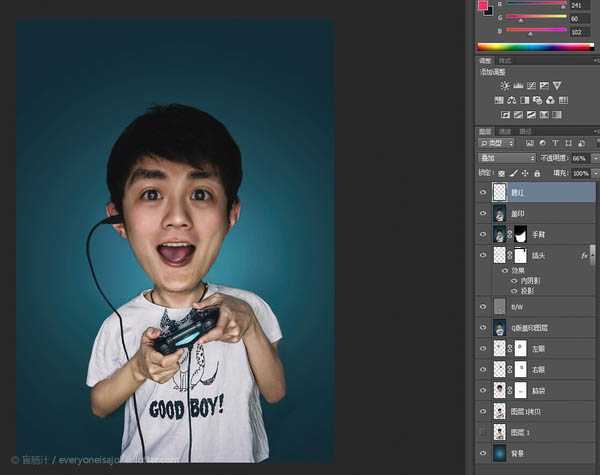The height and width of the screenshot is (475, 600).
Task: Click the foreground color swatch
Action: point(483,5)
